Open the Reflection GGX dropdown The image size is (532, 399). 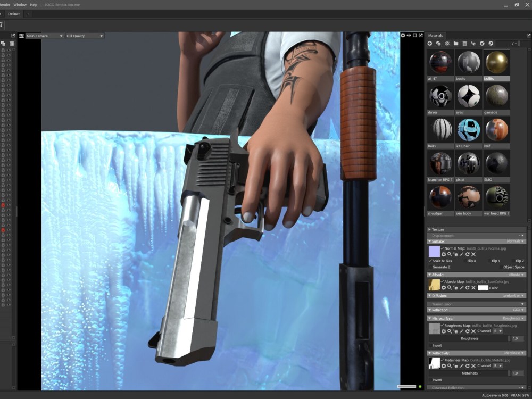click(519, 310)
